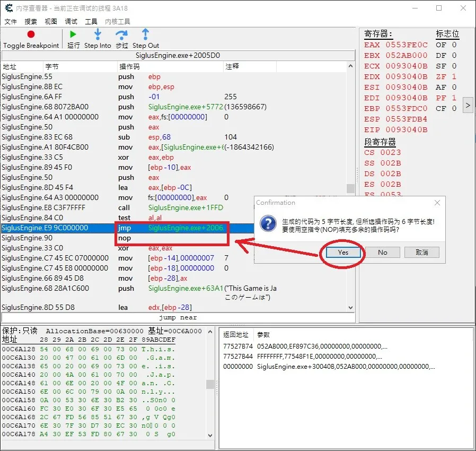
Task: Open the 内核工具 (Kernel Tools) menu
Action: click(118, 22)
